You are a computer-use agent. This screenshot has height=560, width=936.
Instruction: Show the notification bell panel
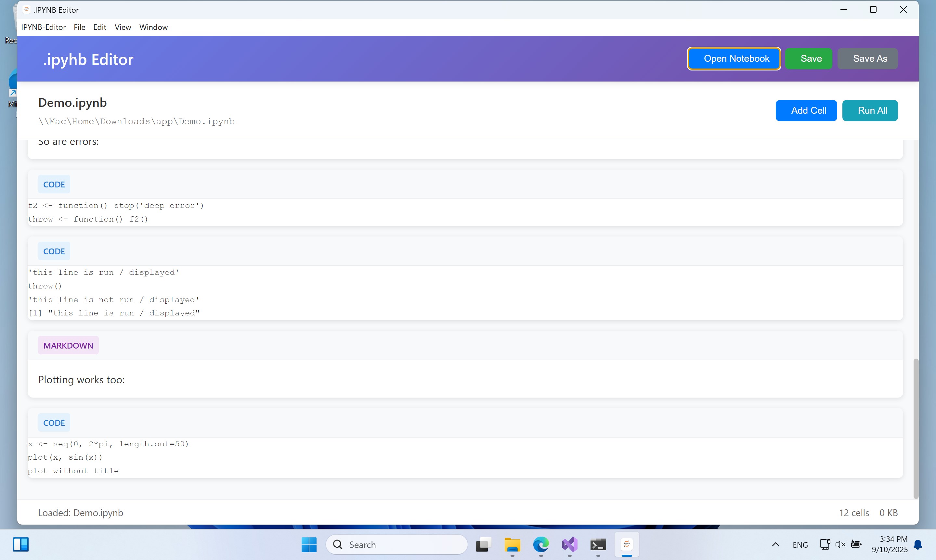click(918, 544)
